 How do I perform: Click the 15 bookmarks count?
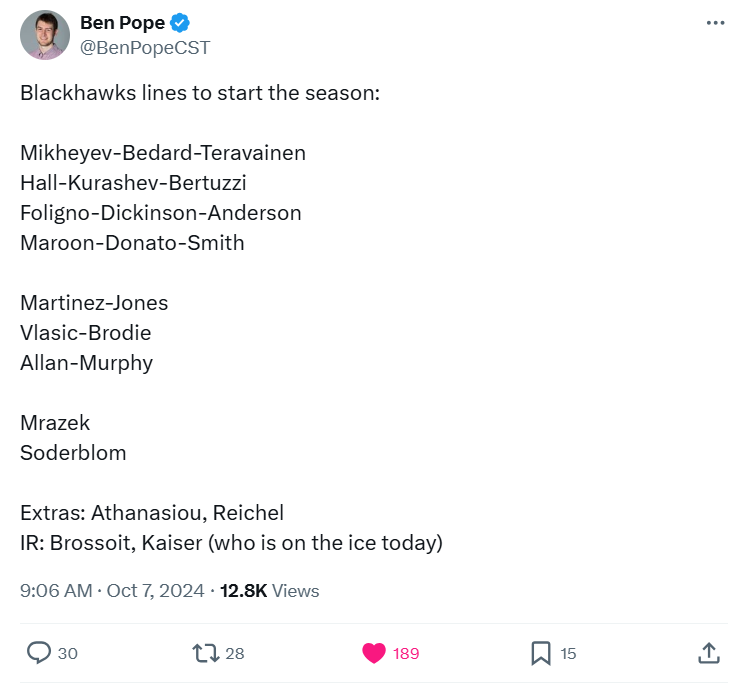point(568,654)
